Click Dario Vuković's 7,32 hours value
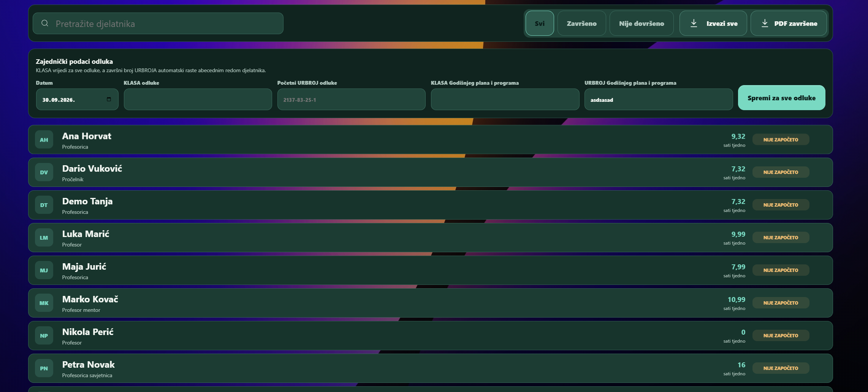Screen dimensions: 868x392 pyautogui.click(x=738, y=169)
